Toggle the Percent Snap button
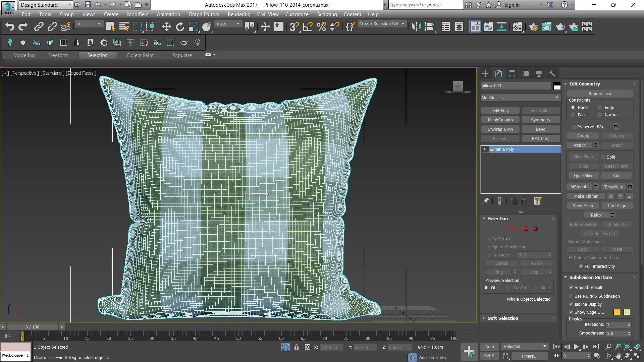The height and width of the screenshot is (362, 644). 321,27
